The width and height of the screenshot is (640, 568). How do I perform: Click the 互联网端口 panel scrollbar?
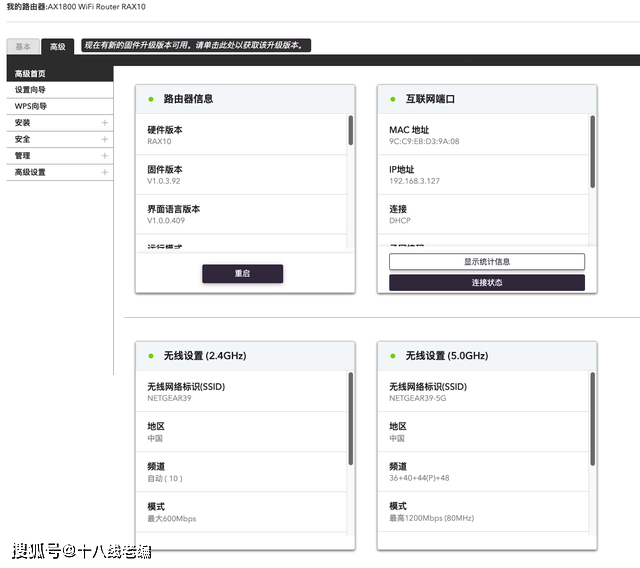[x=592, y=150]
